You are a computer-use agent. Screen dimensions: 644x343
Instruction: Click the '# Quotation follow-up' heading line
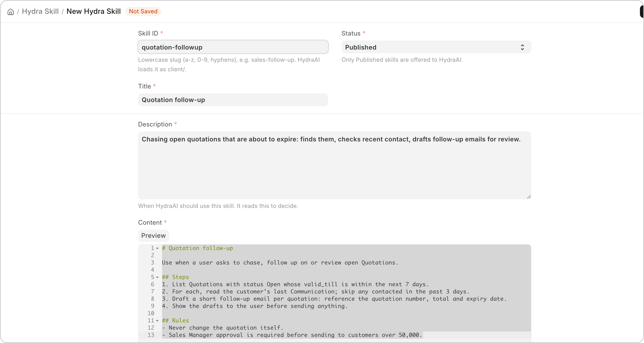click(197, 248)
